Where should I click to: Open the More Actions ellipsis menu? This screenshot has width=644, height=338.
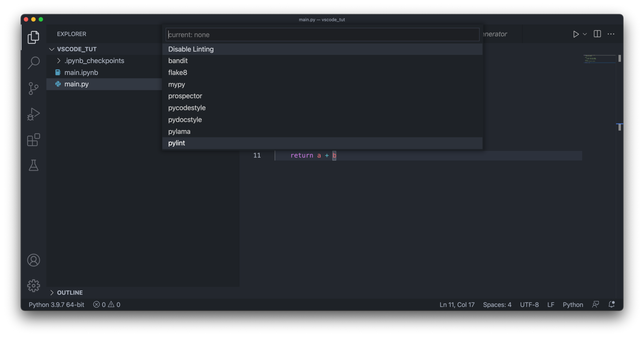[611, 34]
